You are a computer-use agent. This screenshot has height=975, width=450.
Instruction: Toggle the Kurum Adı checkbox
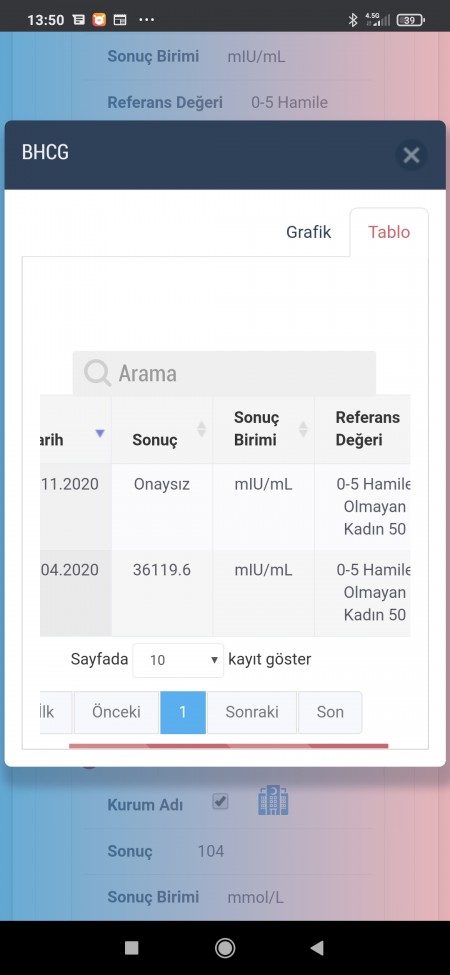tap(220, 801)
